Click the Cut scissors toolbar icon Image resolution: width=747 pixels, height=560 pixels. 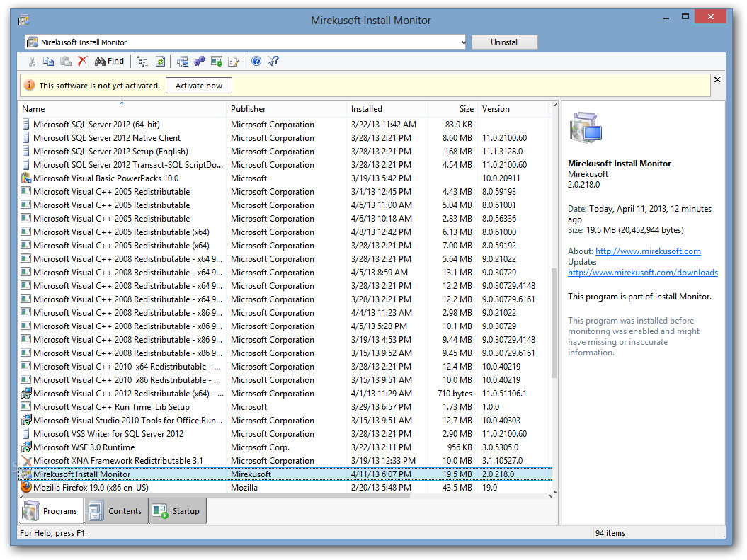33,62
